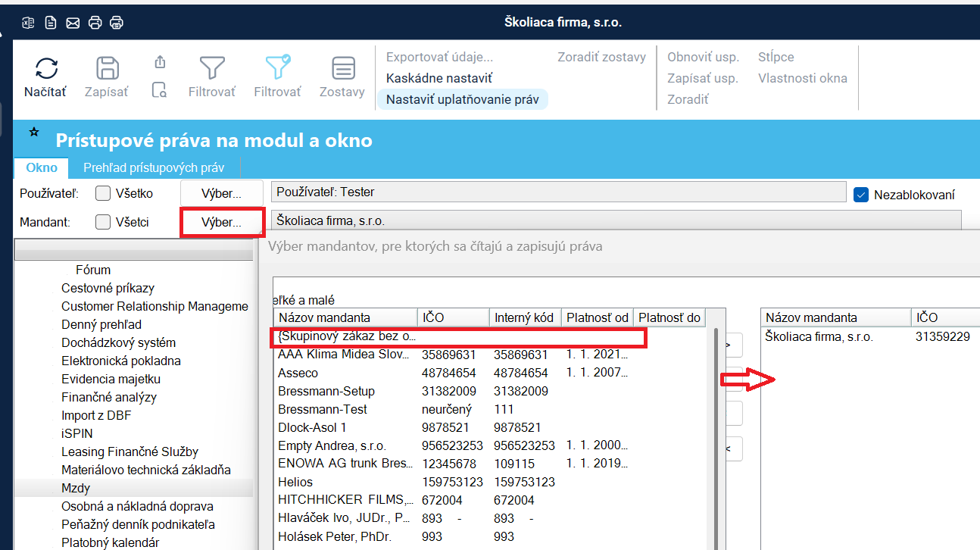Screen dimensions: 980x550
Task: Sort by Názov mandanta column in left list
Action: pyautogui.click(x=345, y=317)
